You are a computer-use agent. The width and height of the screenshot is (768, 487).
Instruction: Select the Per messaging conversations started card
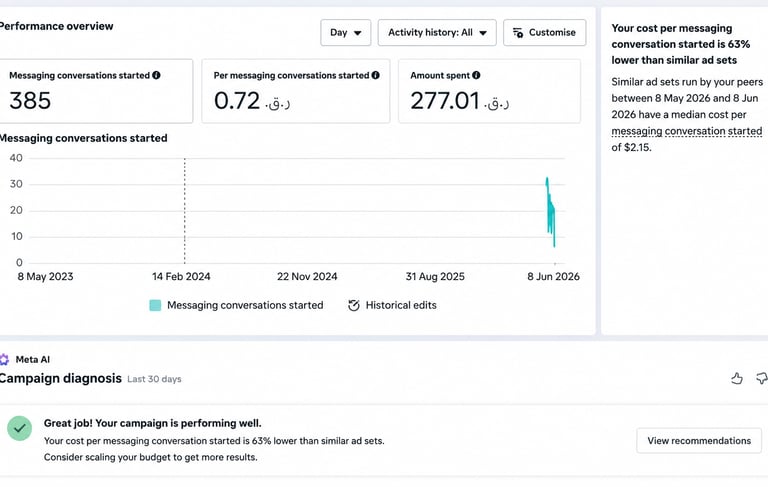click(296, 91)
